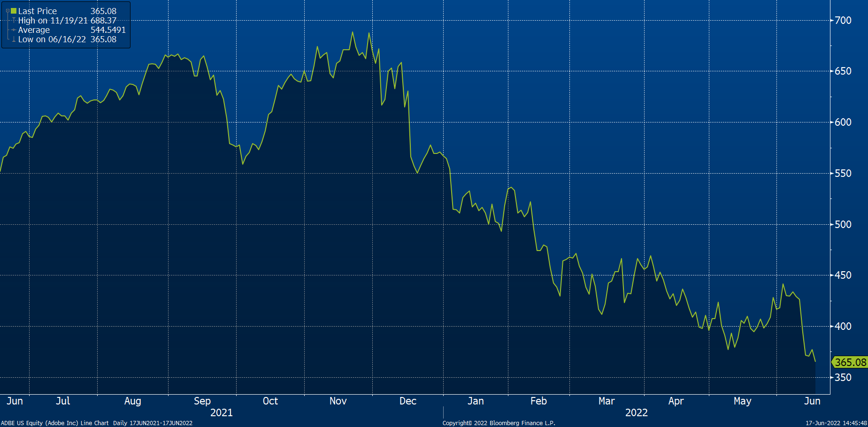Click the 500 y-axis label
Screen dimensions: 868x427
pos(843,224)
